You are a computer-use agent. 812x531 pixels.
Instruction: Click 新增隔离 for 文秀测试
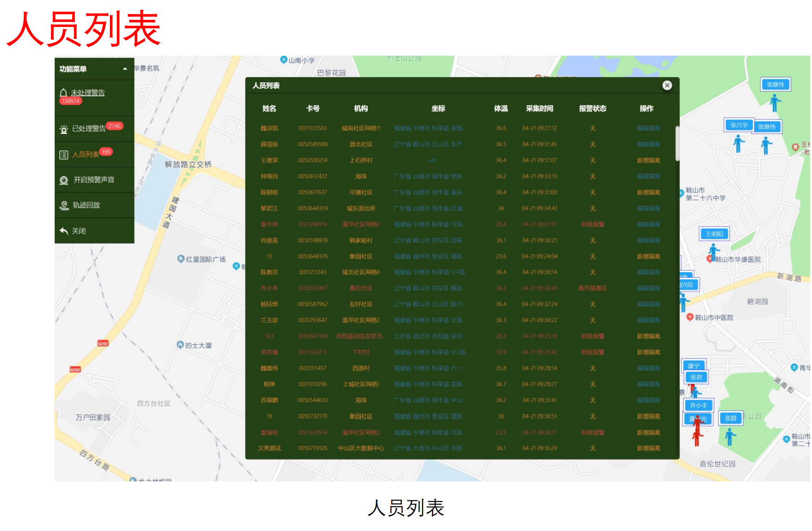[648, 448]
